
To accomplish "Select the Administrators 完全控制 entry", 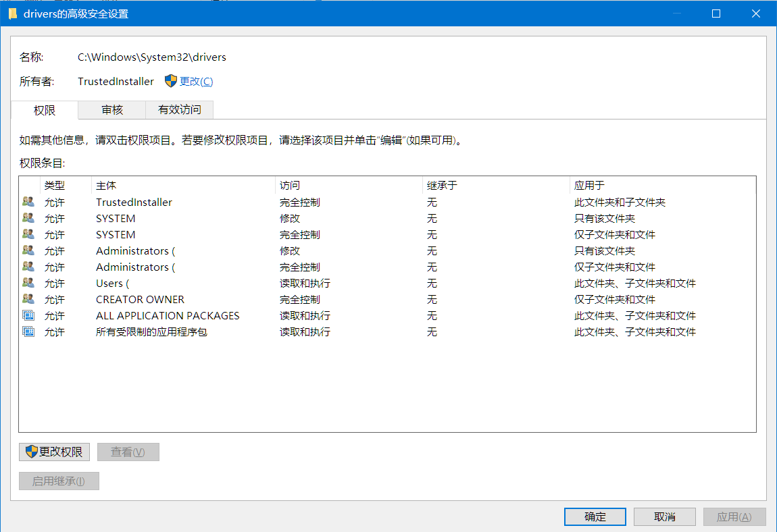I will point(203,267).
